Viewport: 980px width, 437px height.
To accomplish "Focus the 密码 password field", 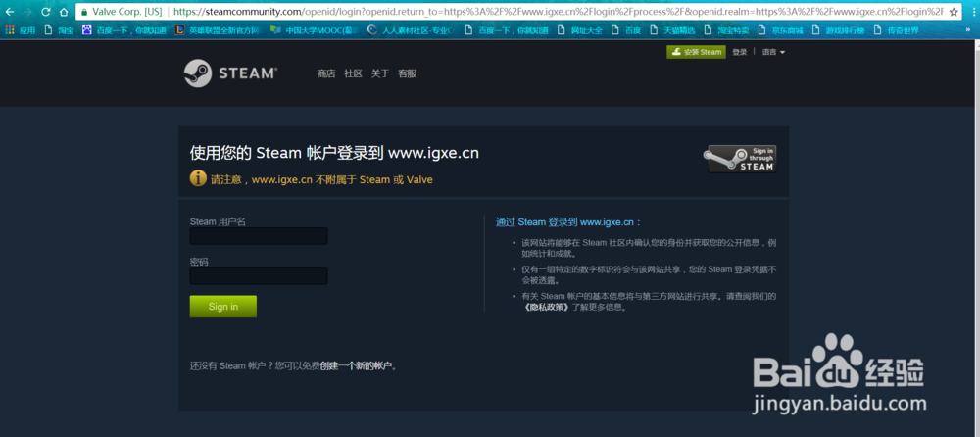I will [259, 276].
